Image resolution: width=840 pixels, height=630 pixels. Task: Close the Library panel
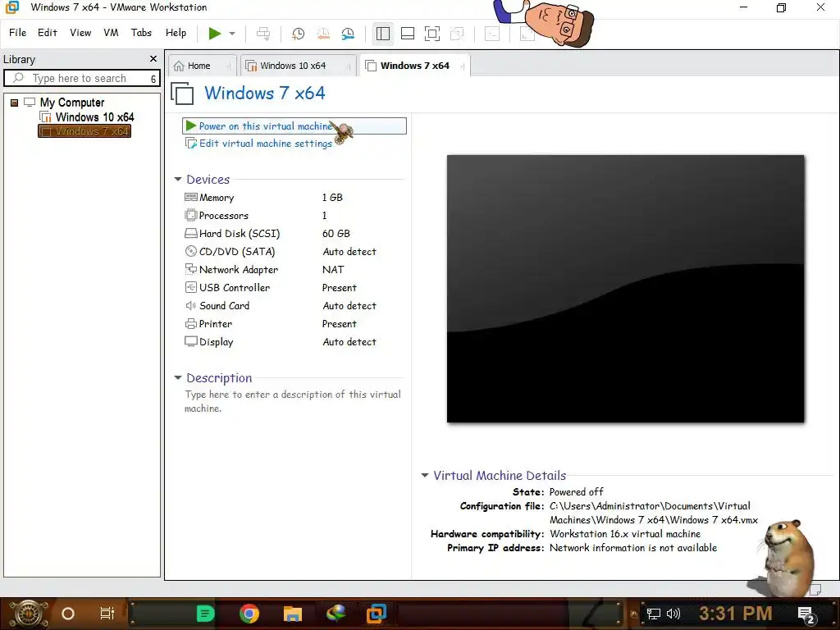pos(153,59)
